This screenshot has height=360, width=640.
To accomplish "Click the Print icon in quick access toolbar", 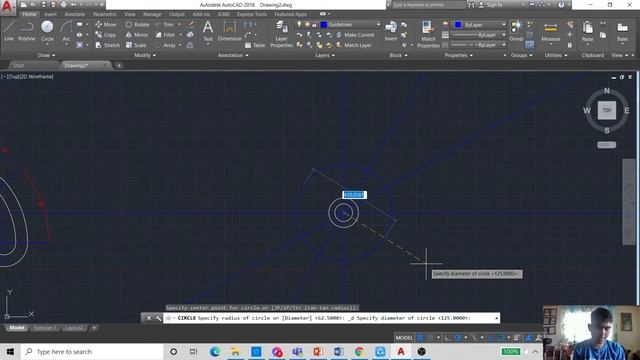I will 64,5.
